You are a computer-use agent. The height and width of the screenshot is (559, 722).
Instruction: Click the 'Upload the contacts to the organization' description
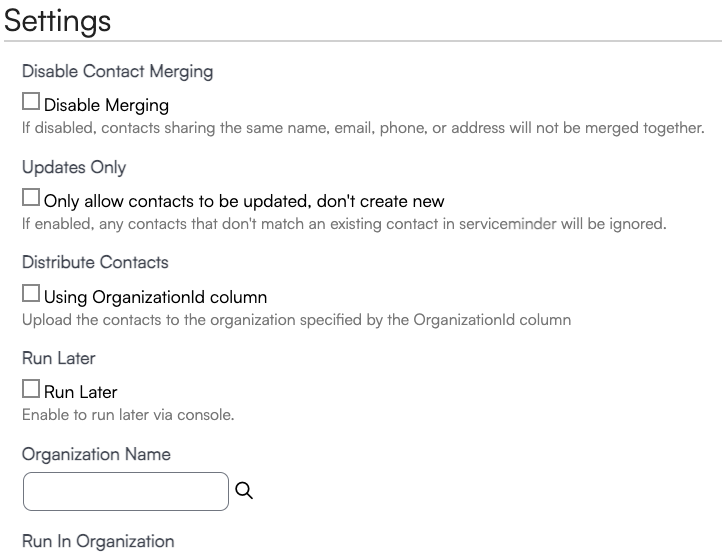tap(296, 320)
